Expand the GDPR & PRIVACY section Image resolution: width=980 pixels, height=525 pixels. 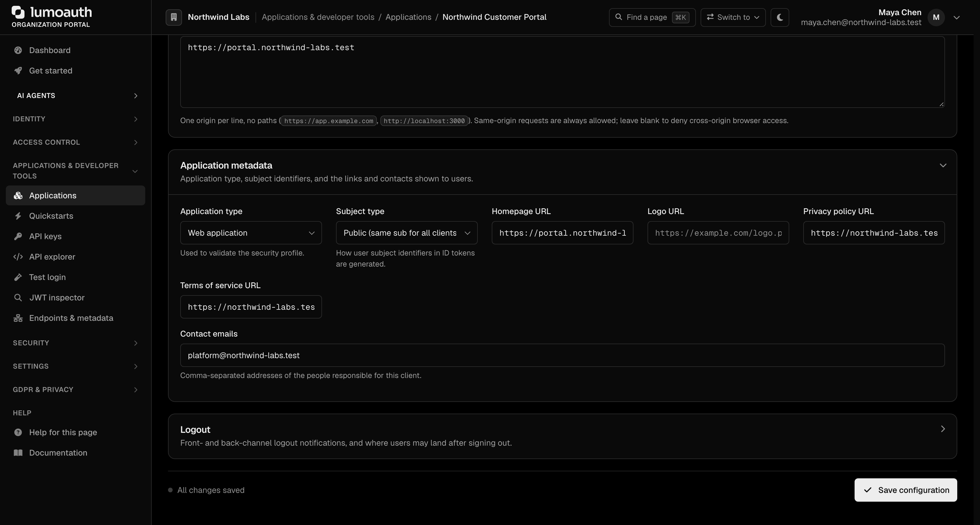(75, 390)
